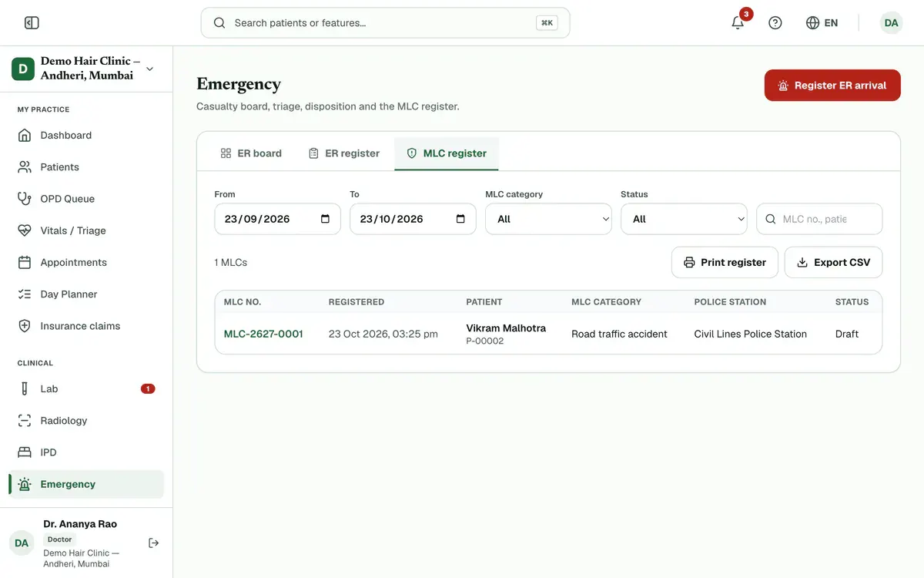Open Insurance claims menu item
This screenshot has height=578, width=924.
point(86,326)
